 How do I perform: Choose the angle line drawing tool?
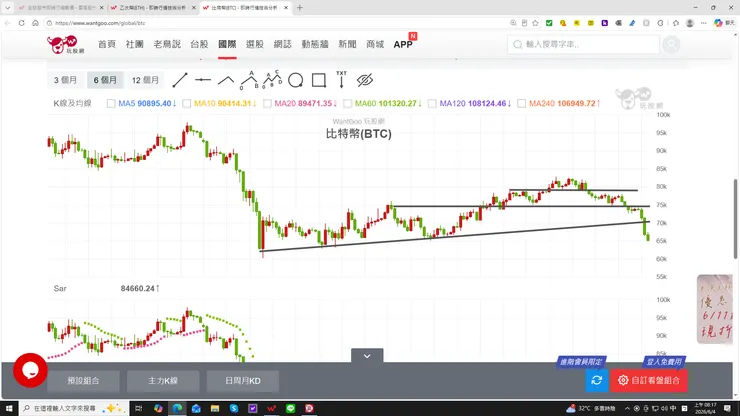pyautogui.click(x=226, y=80)
